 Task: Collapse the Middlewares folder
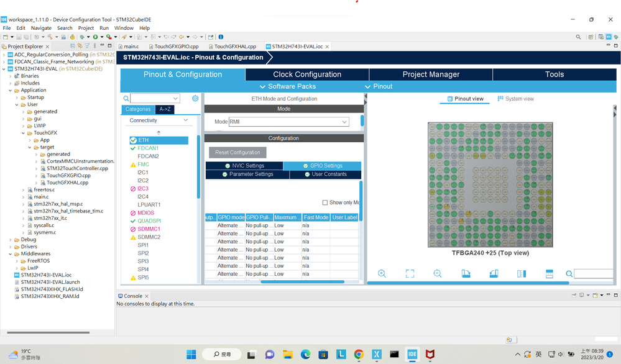coord(11,254)
